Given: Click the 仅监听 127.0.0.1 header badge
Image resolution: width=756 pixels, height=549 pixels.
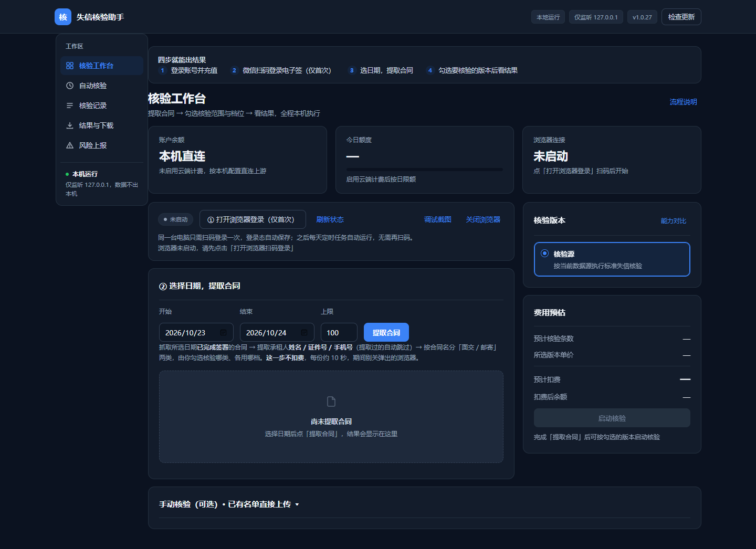Looking at the screenshot, I should pos(596,17).
